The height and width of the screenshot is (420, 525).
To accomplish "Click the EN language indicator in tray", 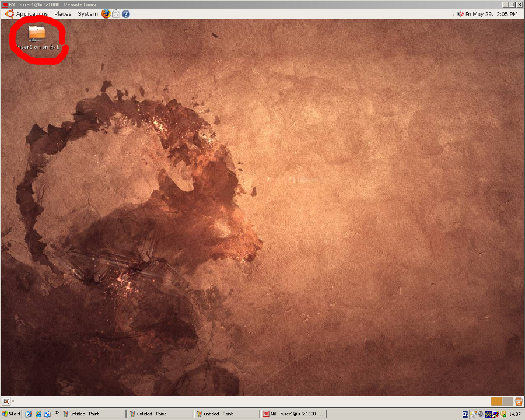I will 465,414.
